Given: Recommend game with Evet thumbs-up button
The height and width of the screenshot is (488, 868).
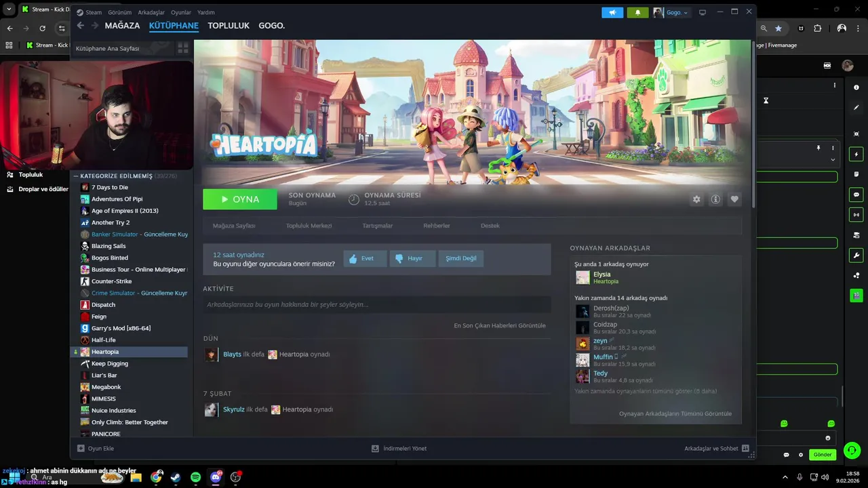Looking at the screenshot, I should [x=366, y=258].
